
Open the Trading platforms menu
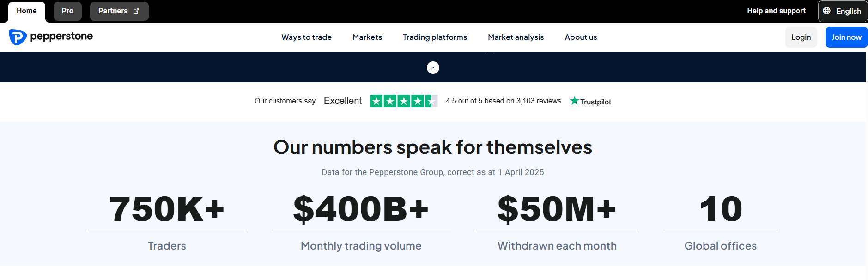tap(435, 37)
